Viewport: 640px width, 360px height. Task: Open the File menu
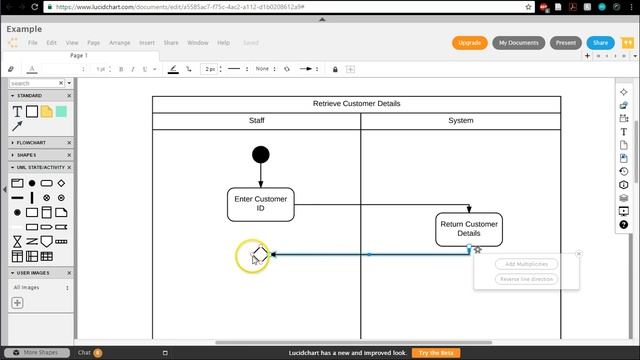(33, 42)
